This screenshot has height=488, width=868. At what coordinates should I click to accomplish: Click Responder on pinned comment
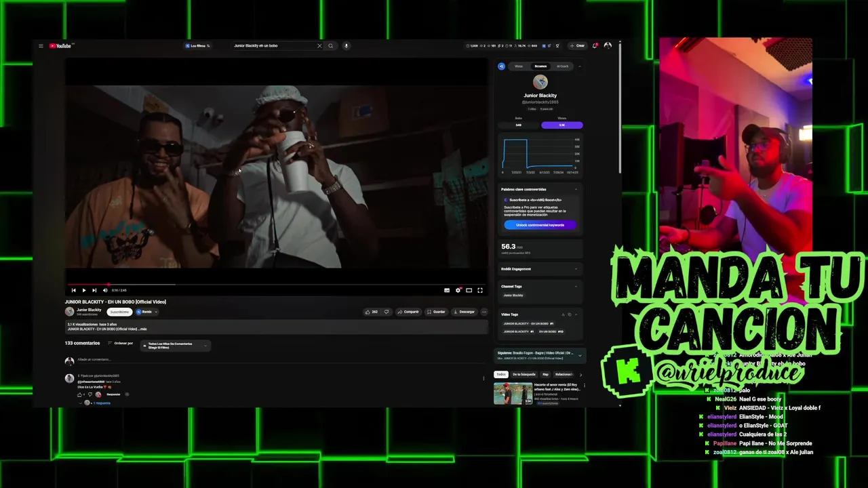tap(113, 394)
